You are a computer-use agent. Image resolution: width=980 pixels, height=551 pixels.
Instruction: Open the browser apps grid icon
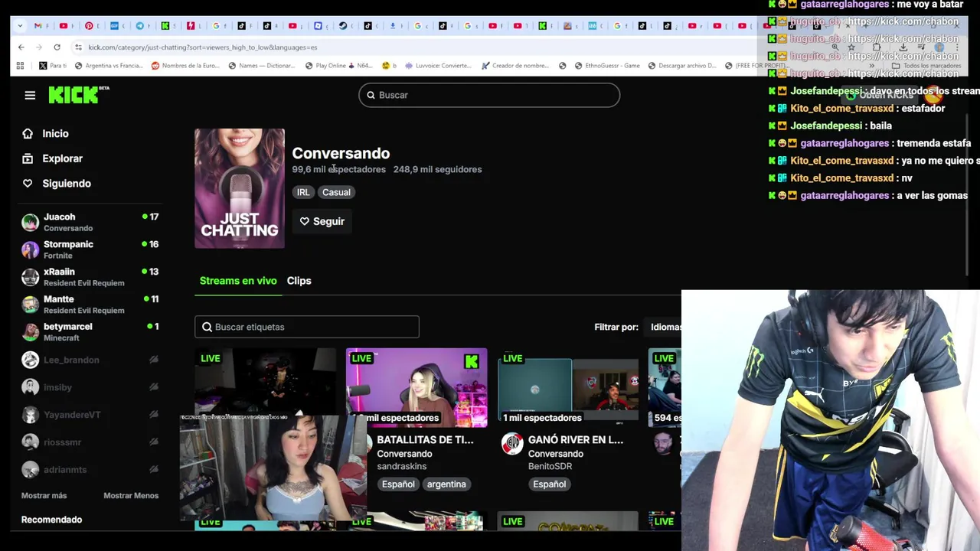(x=20, y=66)
